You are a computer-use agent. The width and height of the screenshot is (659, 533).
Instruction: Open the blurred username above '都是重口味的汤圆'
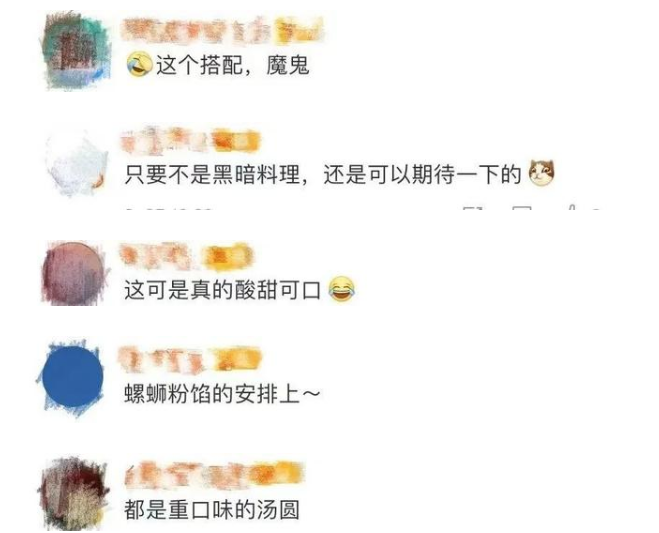pyautogui.click(x=214, y=475)
